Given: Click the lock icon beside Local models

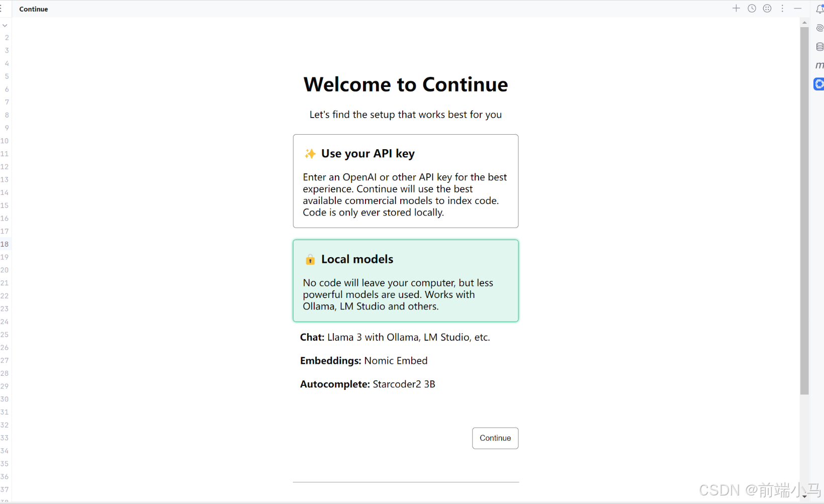Looking at the screenshot, I should [x=310, y=259].
